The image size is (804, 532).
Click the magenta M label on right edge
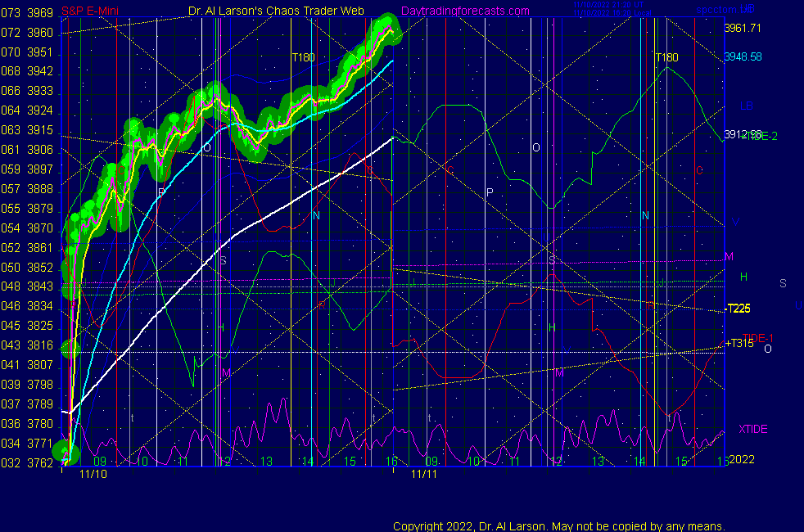[729, 256]
